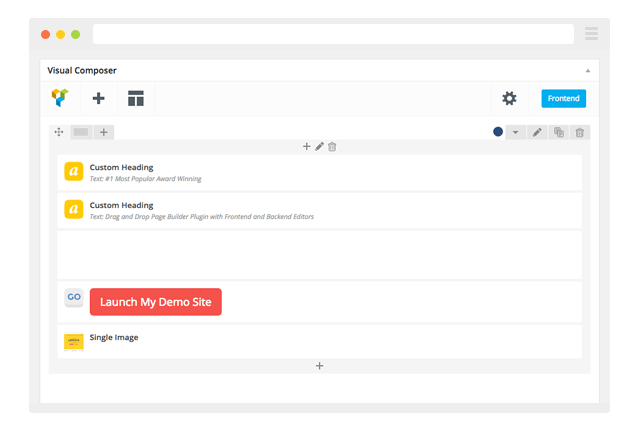This screenshot has height=430, width=640.
Task: Click the dark blue row color dot
Action: click(x=498, y=132)
